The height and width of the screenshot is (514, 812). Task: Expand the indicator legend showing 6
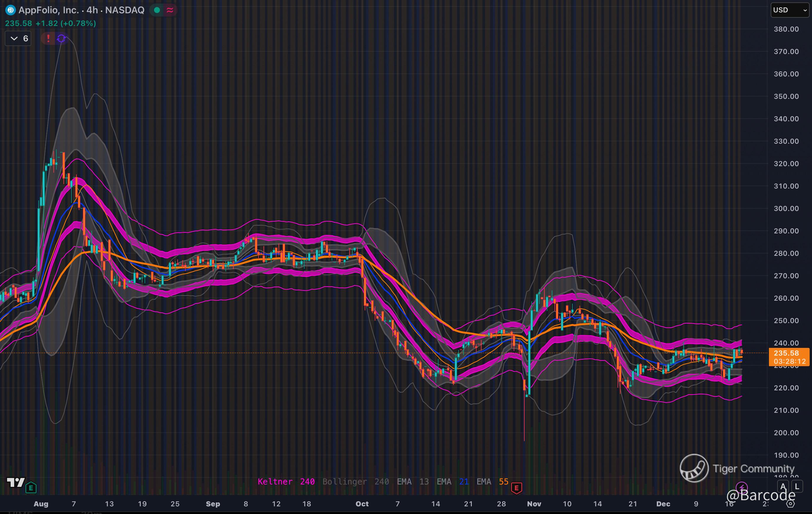(18, 38)
